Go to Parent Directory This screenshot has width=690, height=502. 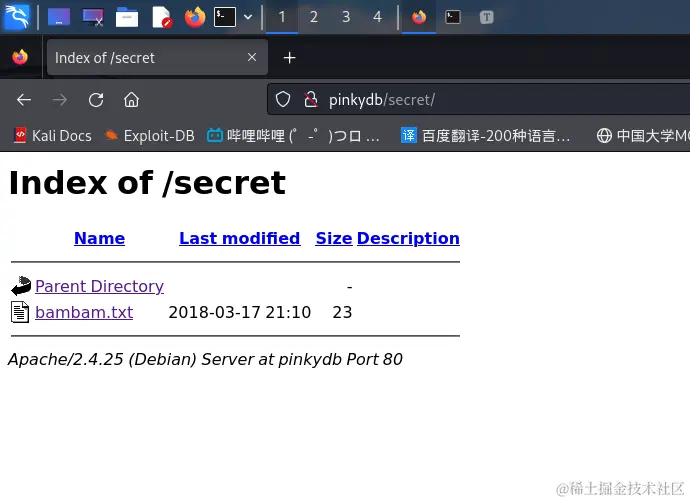(x=99, y=286)
